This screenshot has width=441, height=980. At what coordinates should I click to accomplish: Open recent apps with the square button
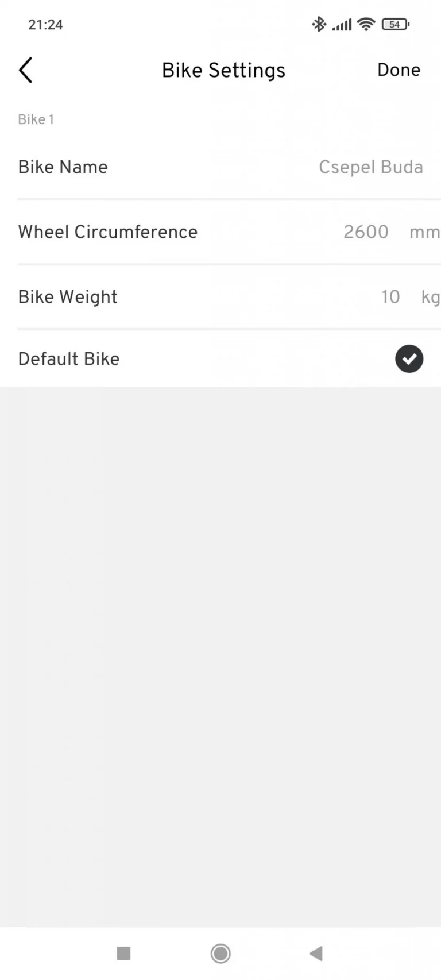[123, 954]
